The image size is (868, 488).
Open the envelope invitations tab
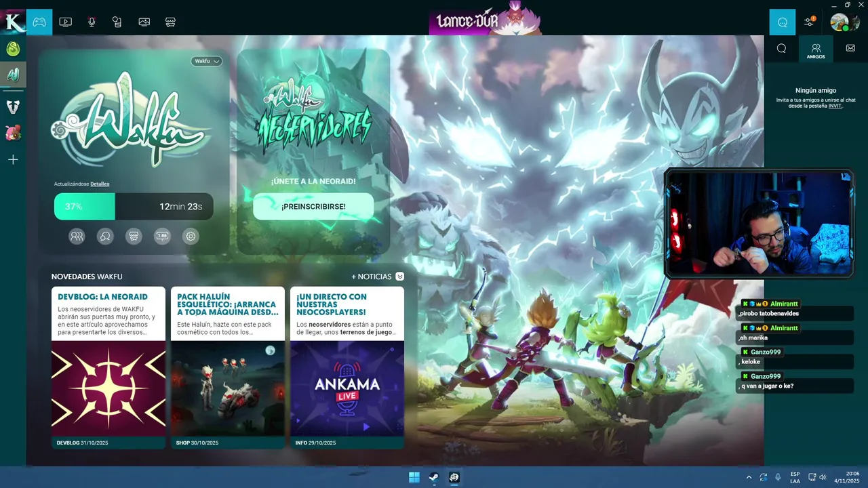[x=850, y=48]
